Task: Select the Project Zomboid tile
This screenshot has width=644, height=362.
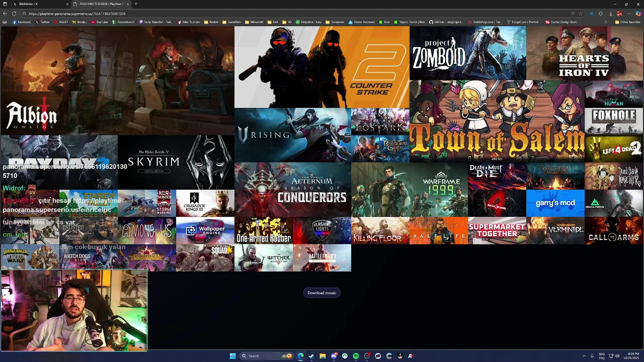Action: click(x=468, y=53)
